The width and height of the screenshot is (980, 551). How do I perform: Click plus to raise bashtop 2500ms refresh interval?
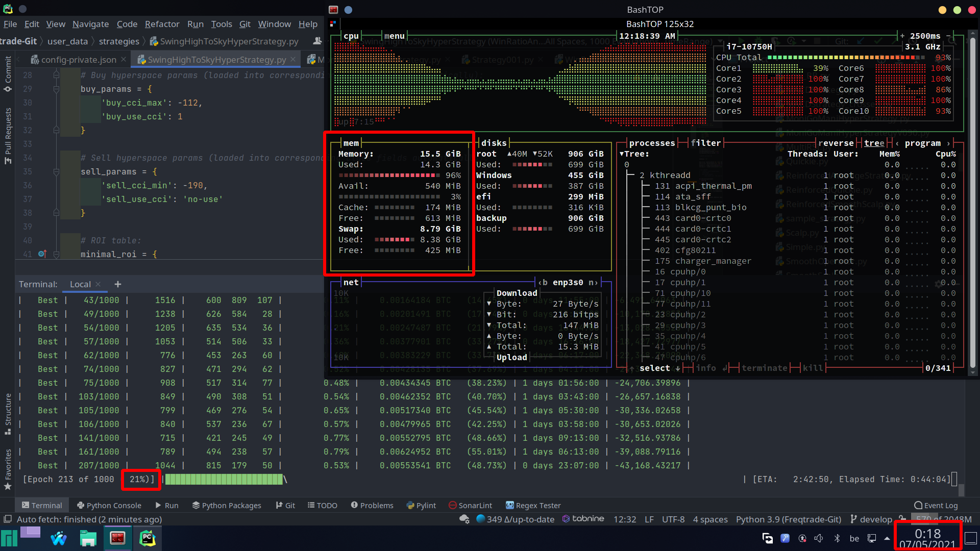(x=901, y=36)
